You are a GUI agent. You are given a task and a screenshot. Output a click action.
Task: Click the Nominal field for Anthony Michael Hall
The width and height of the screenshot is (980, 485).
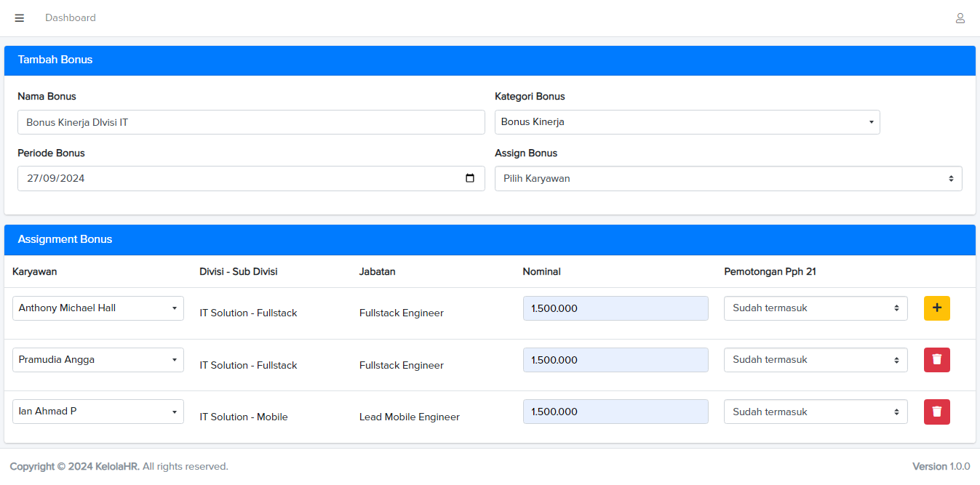click(x=615, y=308)
